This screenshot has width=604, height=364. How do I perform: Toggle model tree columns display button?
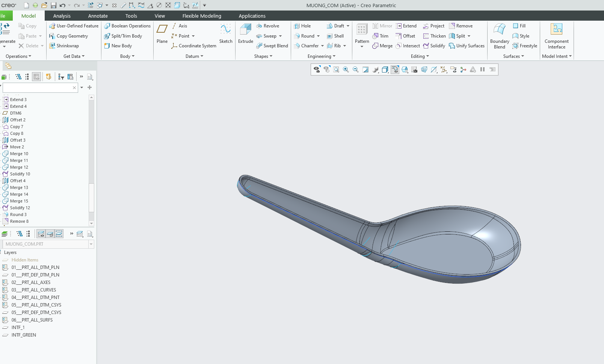point(36,77)
